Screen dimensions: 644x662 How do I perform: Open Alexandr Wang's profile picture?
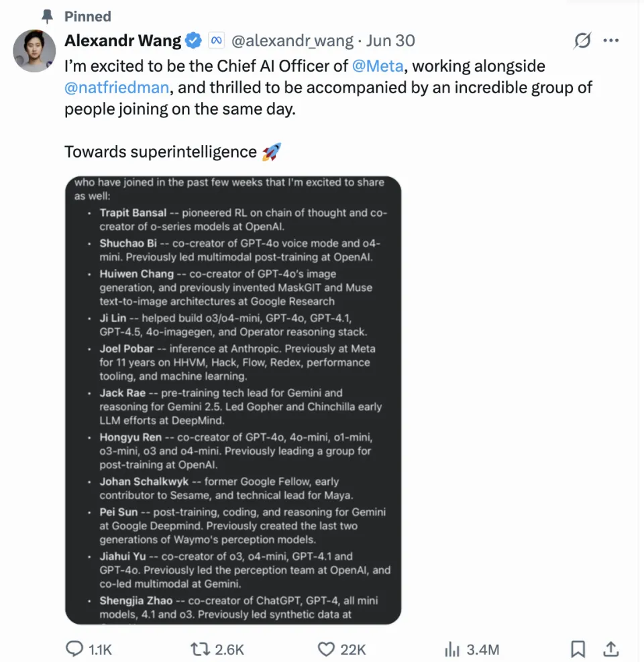(34, 51)
